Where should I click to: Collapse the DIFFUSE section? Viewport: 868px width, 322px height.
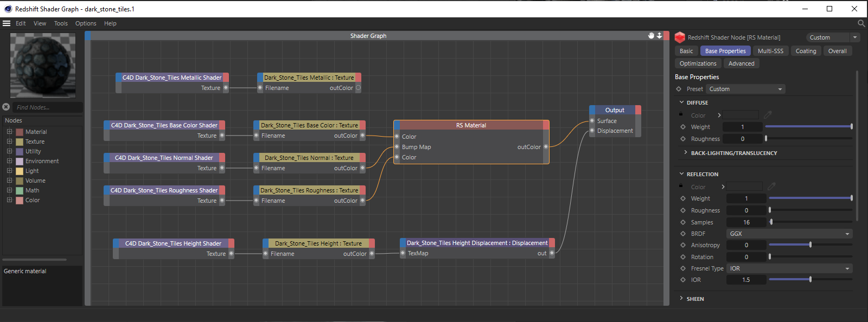point(682,102)
